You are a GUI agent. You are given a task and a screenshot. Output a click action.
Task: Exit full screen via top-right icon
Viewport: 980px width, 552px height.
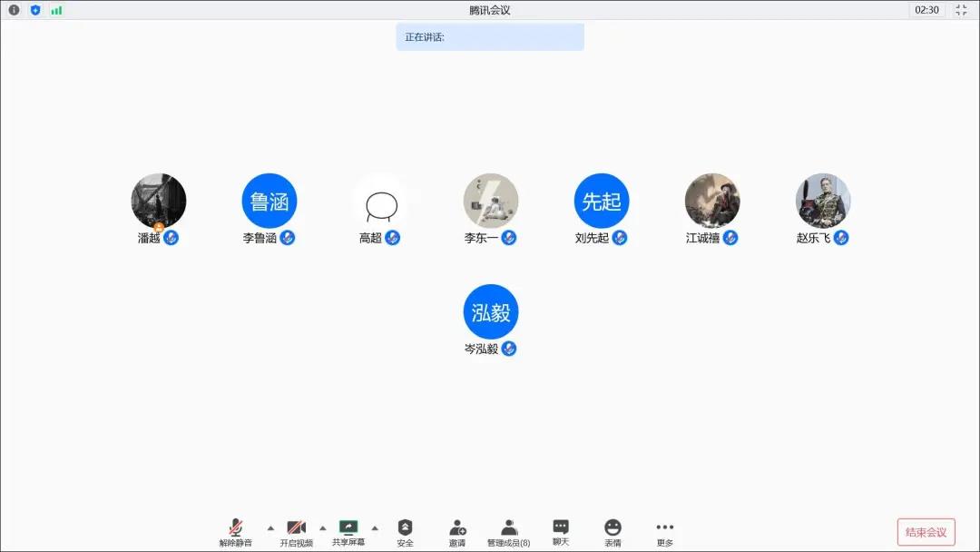(962, 10)
